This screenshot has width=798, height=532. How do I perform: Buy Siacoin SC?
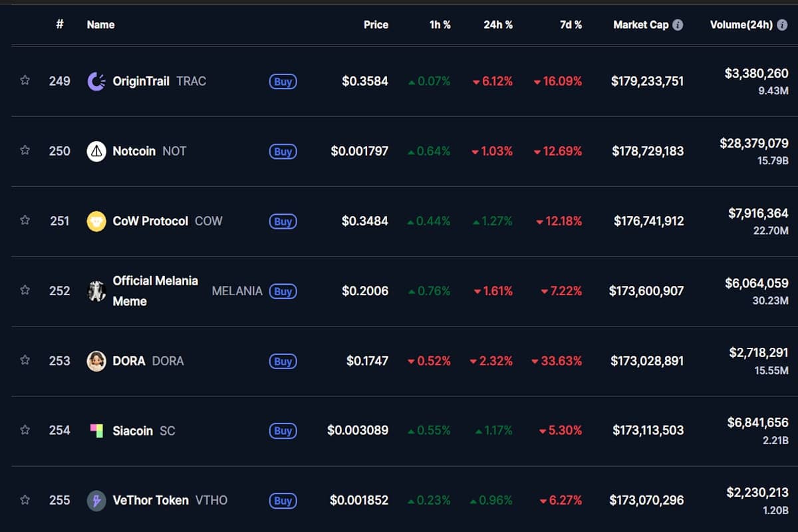(x=283, y=431)
